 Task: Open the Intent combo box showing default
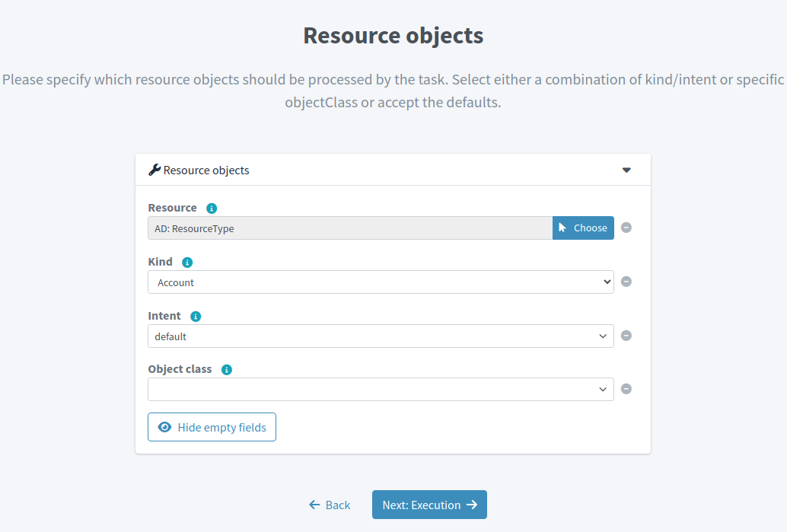(x=381, y=336)
